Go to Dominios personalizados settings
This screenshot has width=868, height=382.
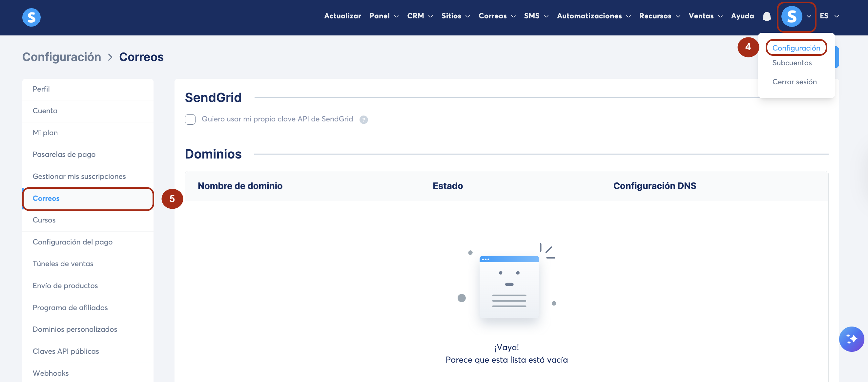tap(75, 329)
